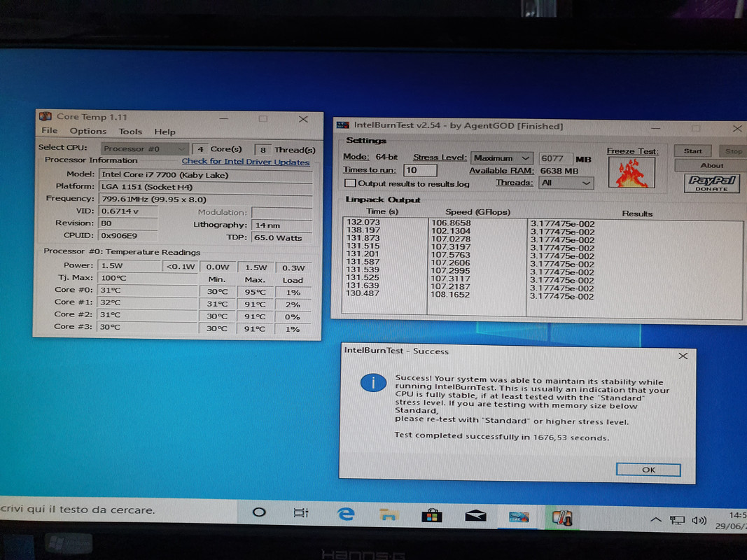Click the network icon in system tray
Viewport: 747px width, 560px height.
[x=677, y=520]
